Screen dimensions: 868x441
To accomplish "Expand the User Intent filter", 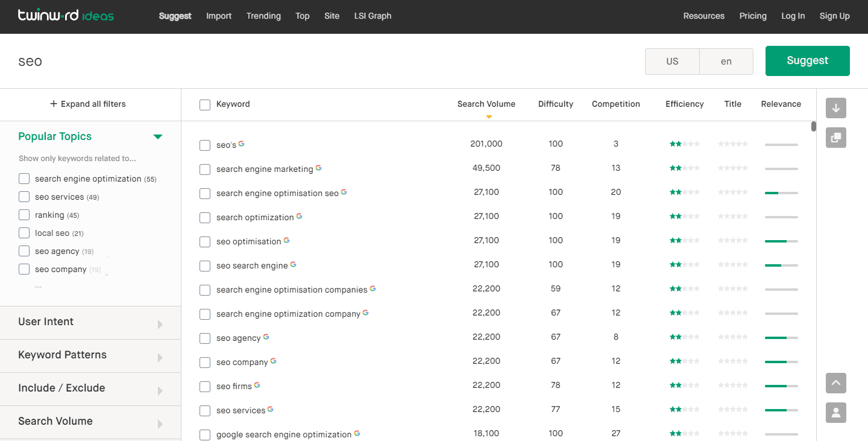I will pyautogui.click(x=90, y=323).
